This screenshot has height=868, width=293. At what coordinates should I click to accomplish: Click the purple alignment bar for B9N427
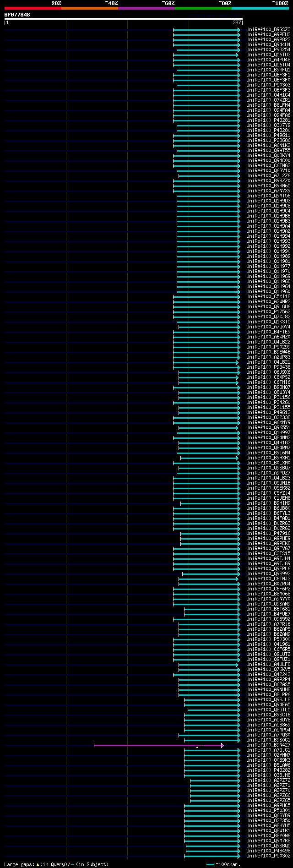[158, 746]
